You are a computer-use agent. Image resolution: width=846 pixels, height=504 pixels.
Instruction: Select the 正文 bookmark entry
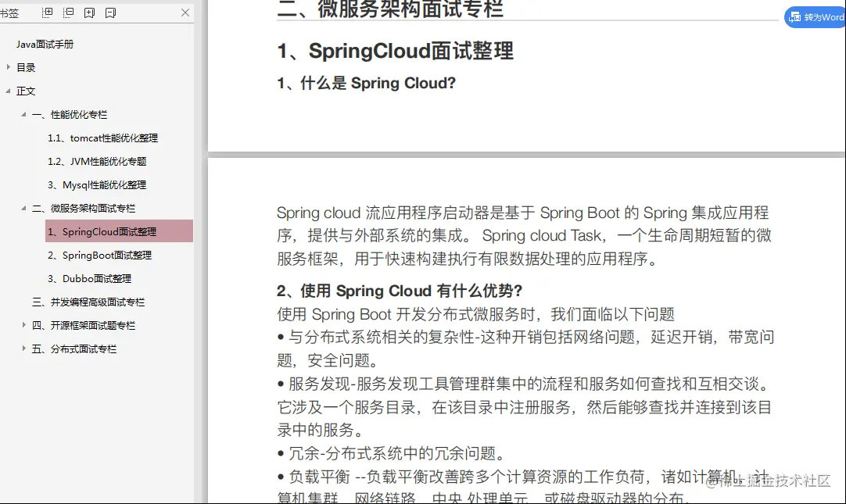(26, 91)
